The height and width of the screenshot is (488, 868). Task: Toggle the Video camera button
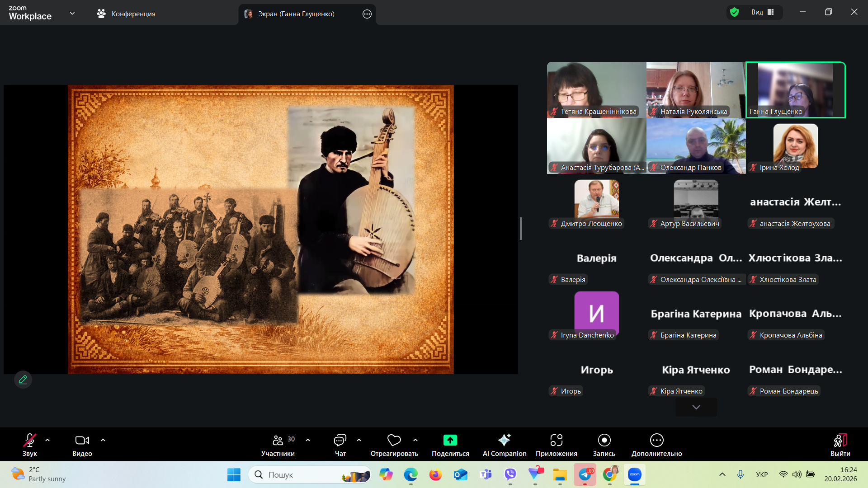point(82,440)
